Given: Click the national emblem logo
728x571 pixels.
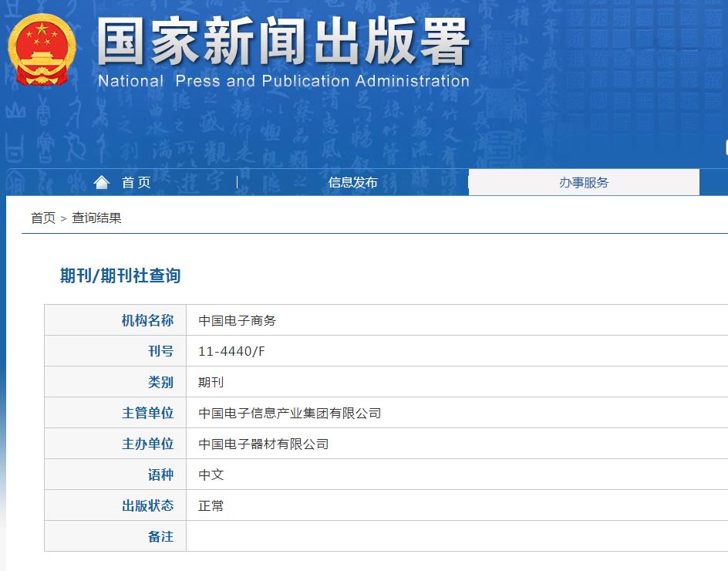Looking at the screenshot, I should (x=42, y=50).
